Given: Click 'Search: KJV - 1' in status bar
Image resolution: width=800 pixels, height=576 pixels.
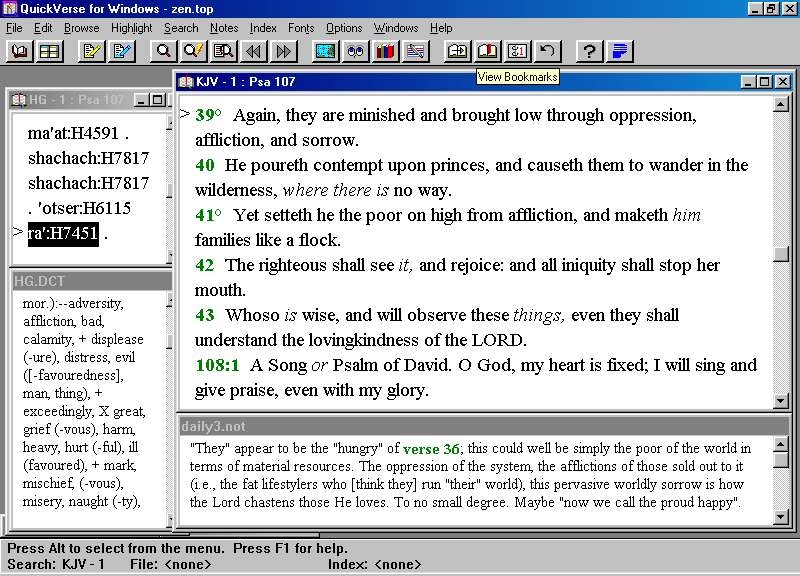Looking at the screenshot, I should (56, 564).
